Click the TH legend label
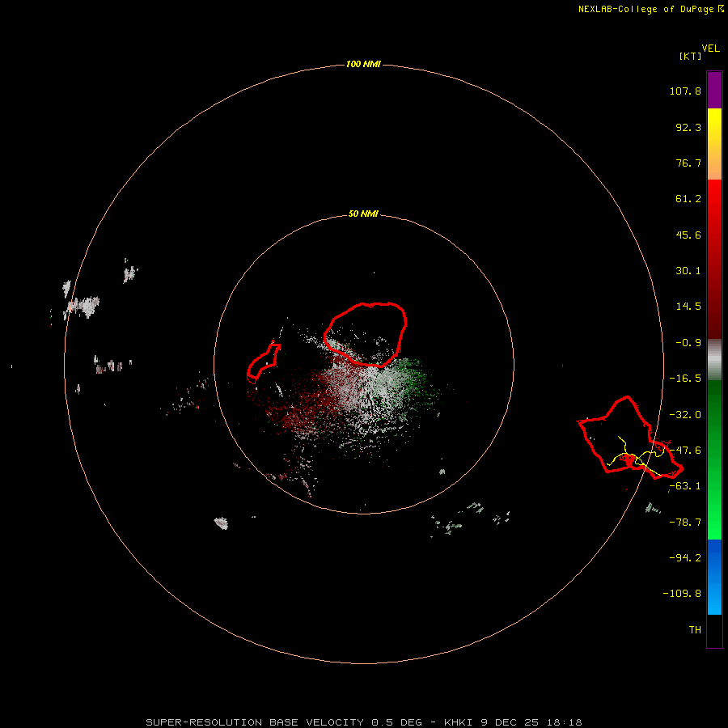Viewport: 728px width, 728px height. [695, 630]
